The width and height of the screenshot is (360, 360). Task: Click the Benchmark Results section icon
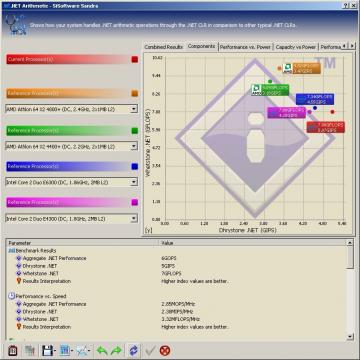click(x=11, y=251)
